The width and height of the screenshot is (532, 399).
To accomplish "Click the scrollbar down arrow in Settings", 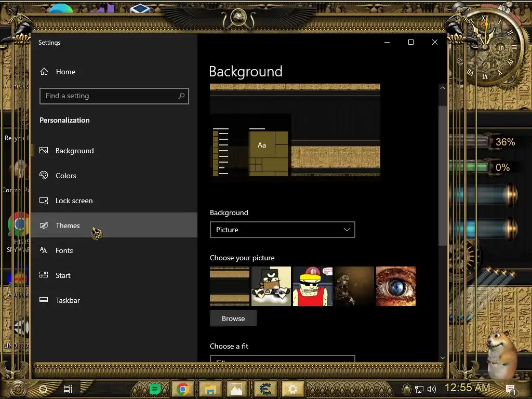I will click(x=443, y=357).
